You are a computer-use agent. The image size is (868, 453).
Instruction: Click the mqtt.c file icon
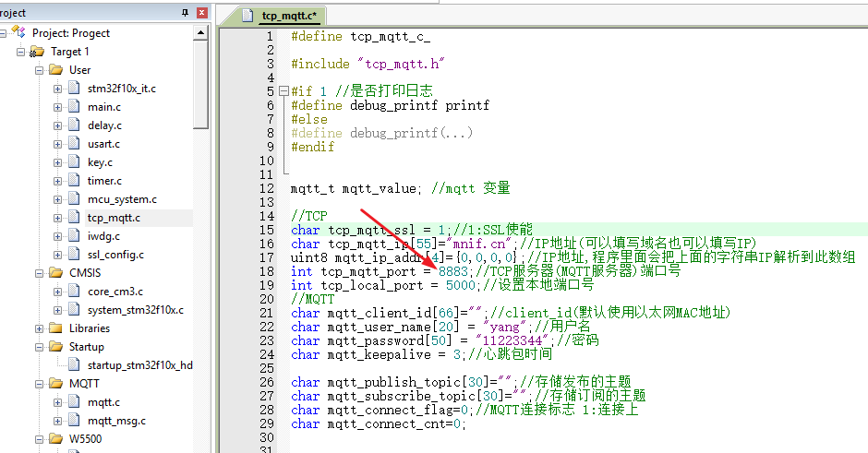(x=74, y=402)
